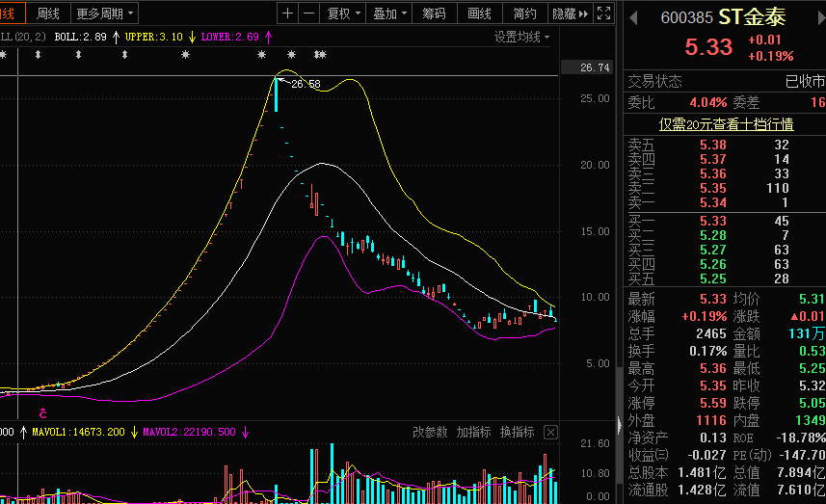This screenshot has height=504, width=826.
Task: Activate 画线 drawing tools
Action: click(479, 13)
